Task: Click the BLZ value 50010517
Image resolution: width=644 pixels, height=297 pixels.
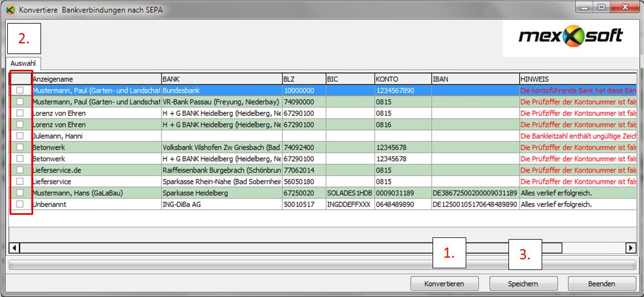Action: (x=304, y=204)
